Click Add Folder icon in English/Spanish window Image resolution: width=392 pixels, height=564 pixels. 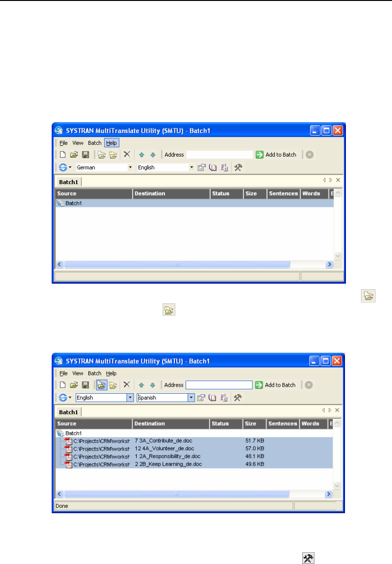(x=113, y=385)
